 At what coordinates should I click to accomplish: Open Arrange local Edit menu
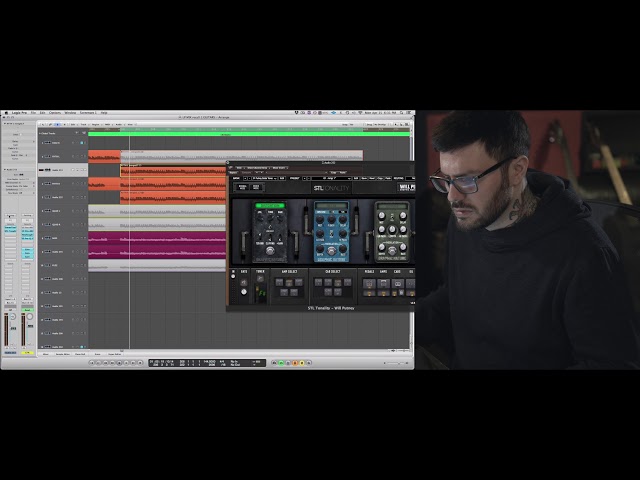point(73,124)
